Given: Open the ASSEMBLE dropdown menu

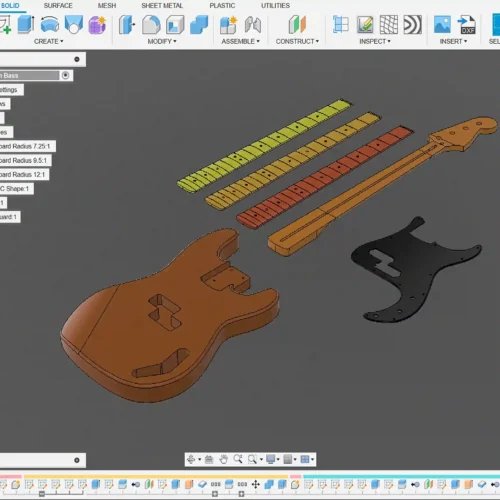Looking at the screenshot, I should click(x=240, y=41).
